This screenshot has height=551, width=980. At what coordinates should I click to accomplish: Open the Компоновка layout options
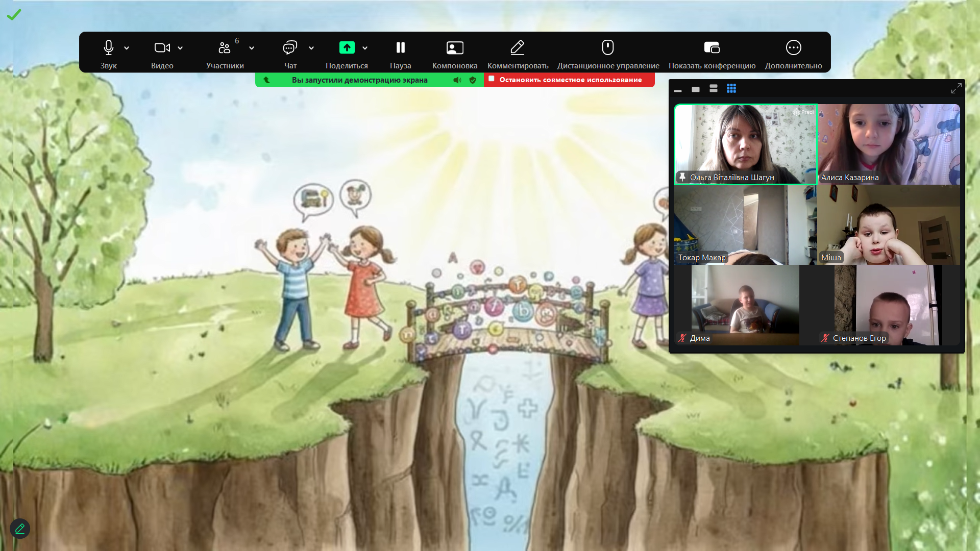455,48
